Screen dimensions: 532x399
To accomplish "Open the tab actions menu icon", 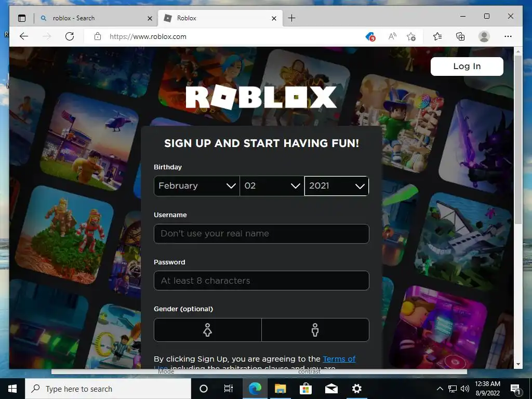I will (x=22, y=18).
